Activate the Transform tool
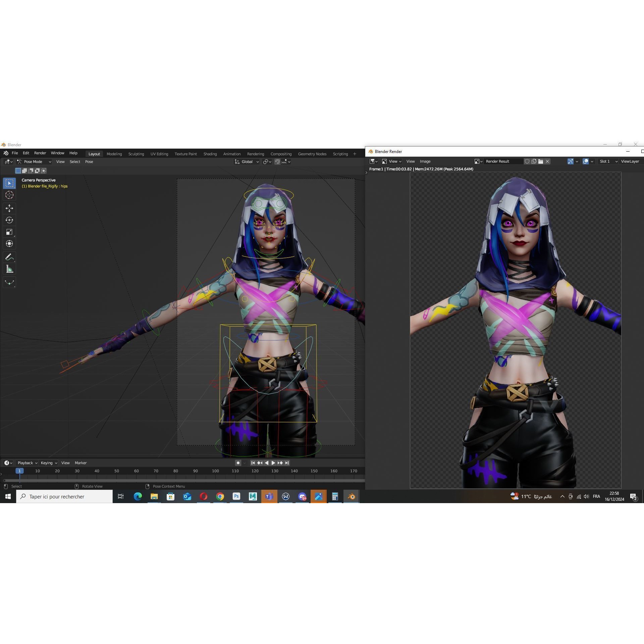Image resolution: width=644 pixels, height=644 pixels. (9, 244)
